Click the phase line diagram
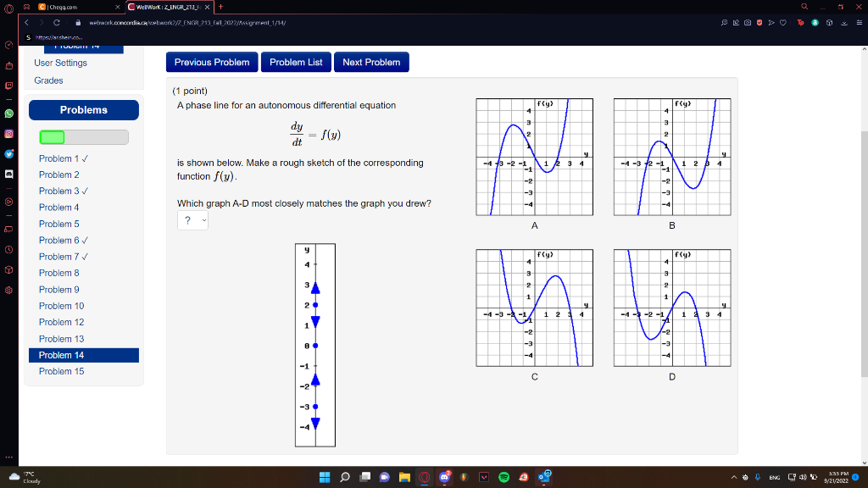The height and width of the screenshot is (488, 868). click(x=315, y=345)
